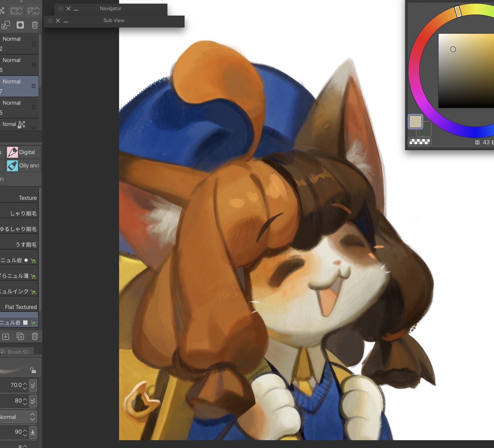The width and height of the screenshot is (494, 448).
Task: Select the Flat Textured brush
Action: [20, 307]
